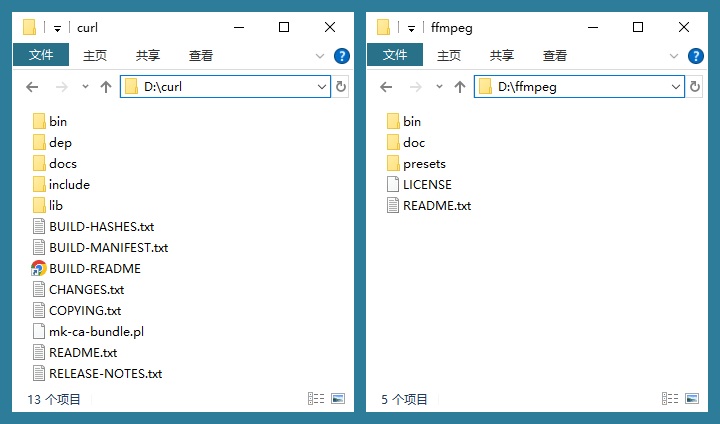The image size is (720, 424).
Task: Click the up arrow in curl window
Action: coord(106,87)
